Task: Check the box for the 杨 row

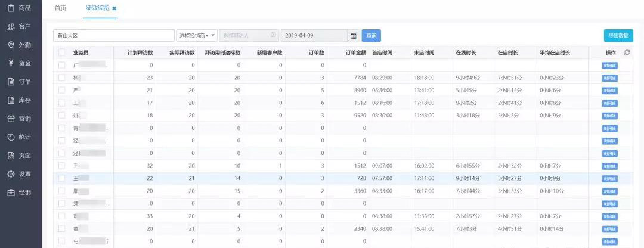Action: tap(61, 77)
